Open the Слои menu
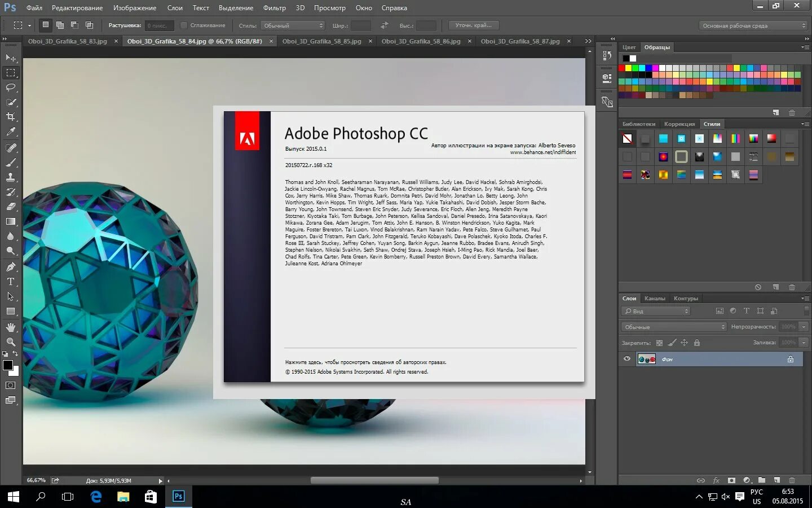 (x=175, y=8)
